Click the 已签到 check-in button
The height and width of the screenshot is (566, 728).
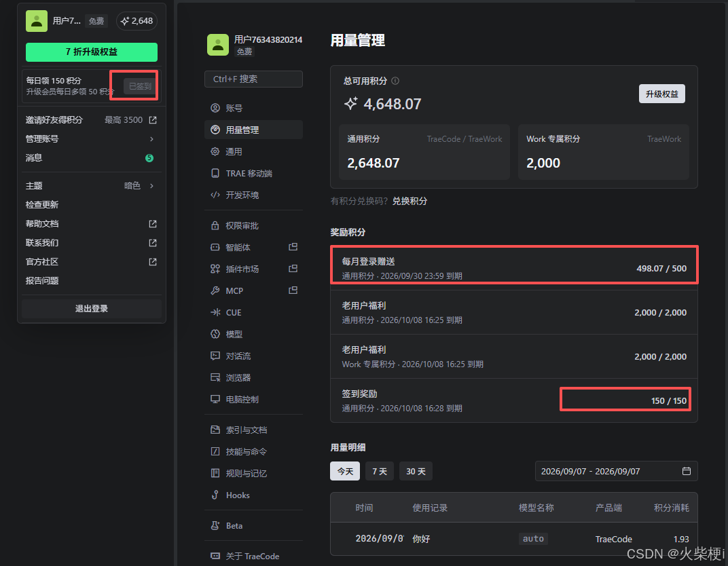pos(140,86)
